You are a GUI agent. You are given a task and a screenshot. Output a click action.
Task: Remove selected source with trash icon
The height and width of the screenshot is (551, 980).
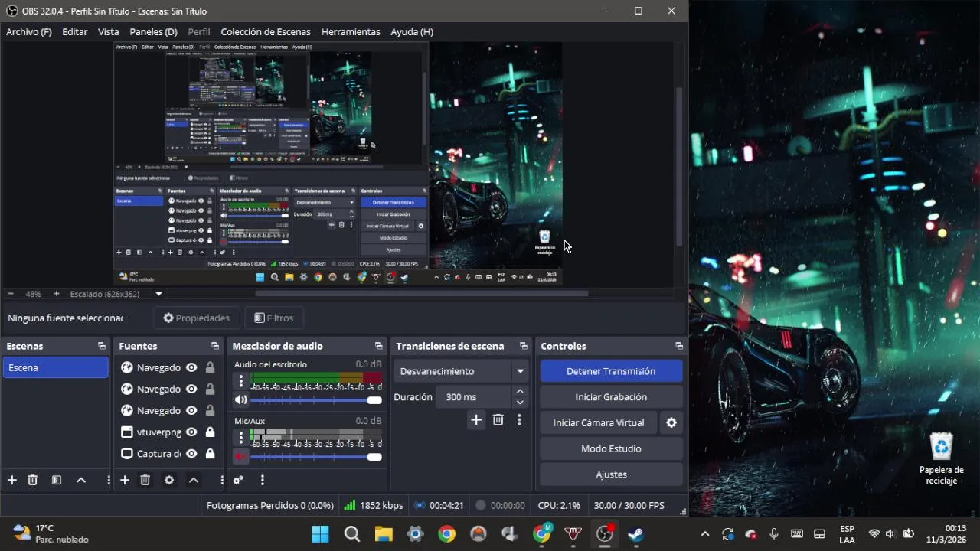coord(145,480)
